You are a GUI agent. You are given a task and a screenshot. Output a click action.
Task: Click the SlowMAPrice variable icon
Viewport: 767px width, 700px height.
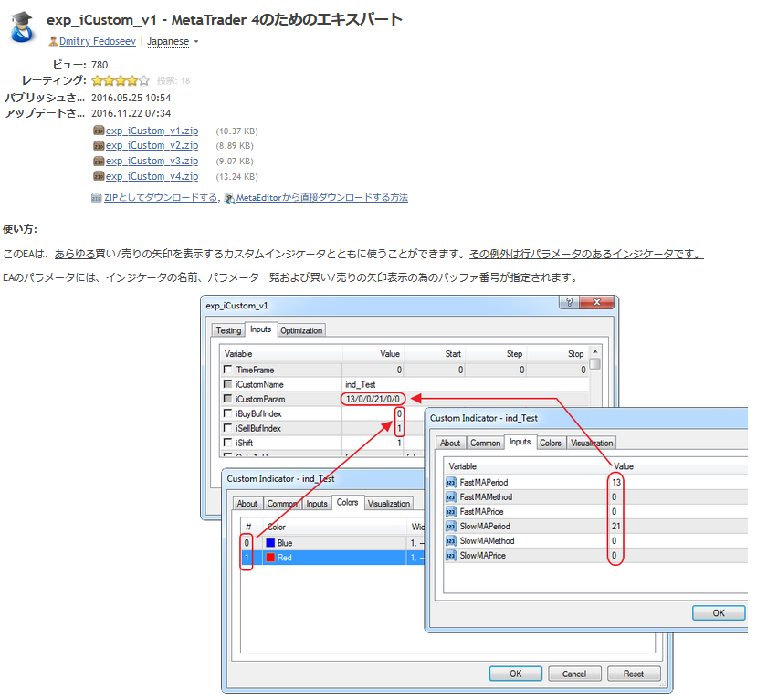click(451, 556)
